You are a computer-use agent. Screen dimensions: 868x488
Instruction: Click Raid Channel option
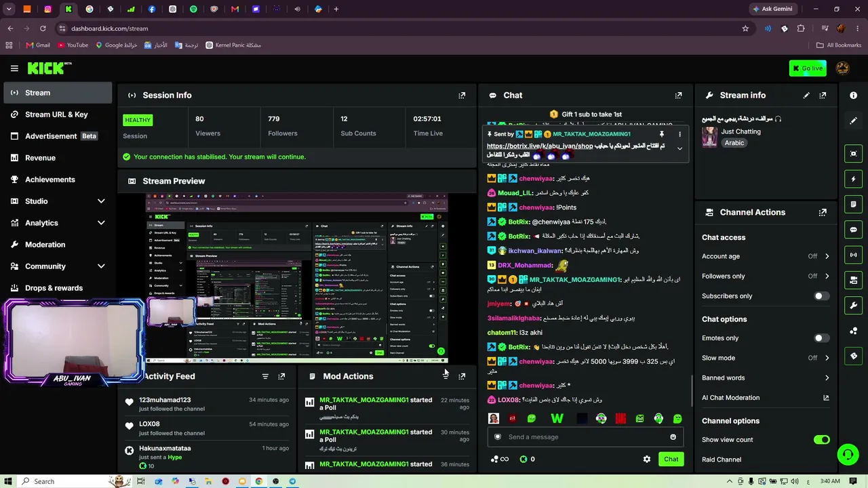722,460
